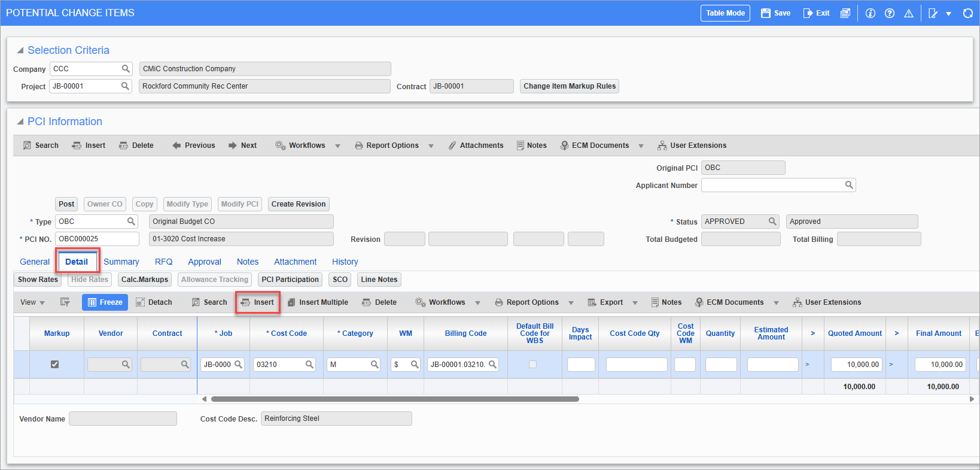980x470 pixels.
Task: Open Category lookup icon in row
Action: tap(375, 364)
